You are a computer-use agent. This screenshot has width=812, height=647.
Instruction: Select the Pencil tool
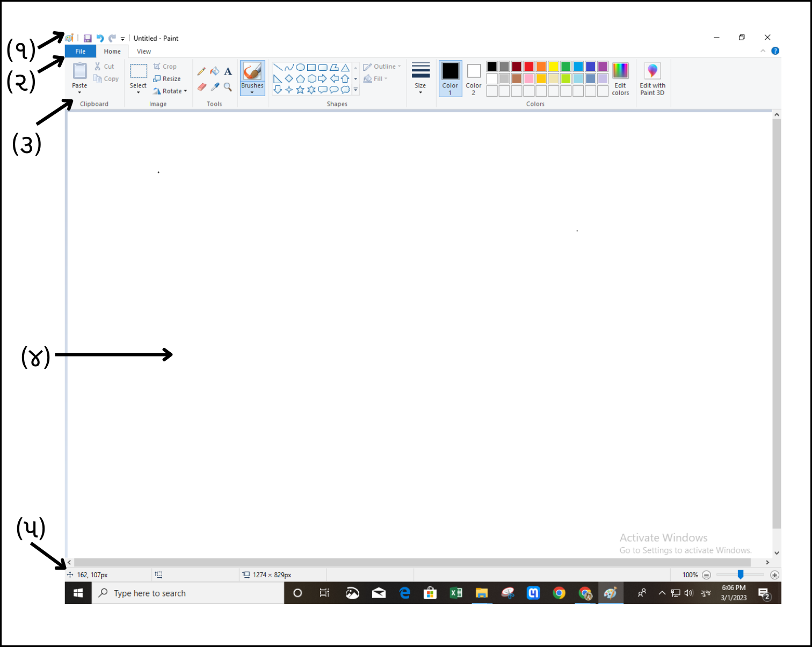click(201, 71)
